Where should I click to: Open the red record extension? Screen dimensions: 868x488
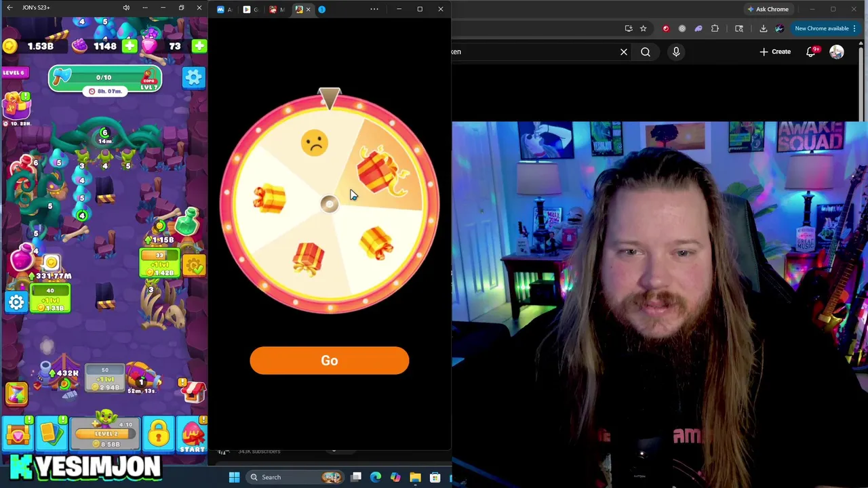click(666, 28)
